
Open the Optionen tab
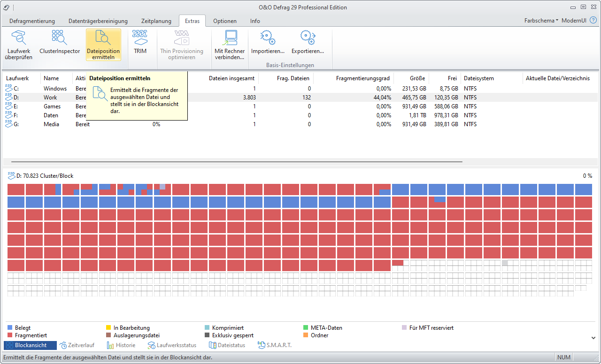point(225,21)
